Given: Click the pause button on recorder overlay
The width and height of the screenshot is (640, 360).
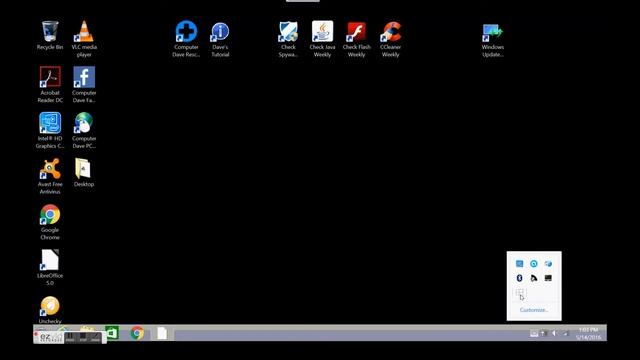Looking at the screenshot, I should (x=70, y=337).
